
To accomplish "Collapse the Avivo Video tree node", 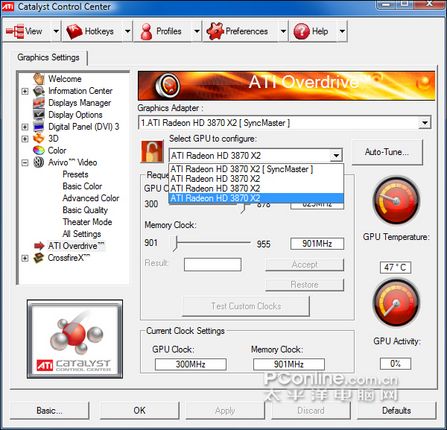I will click(x=25, y=163).
